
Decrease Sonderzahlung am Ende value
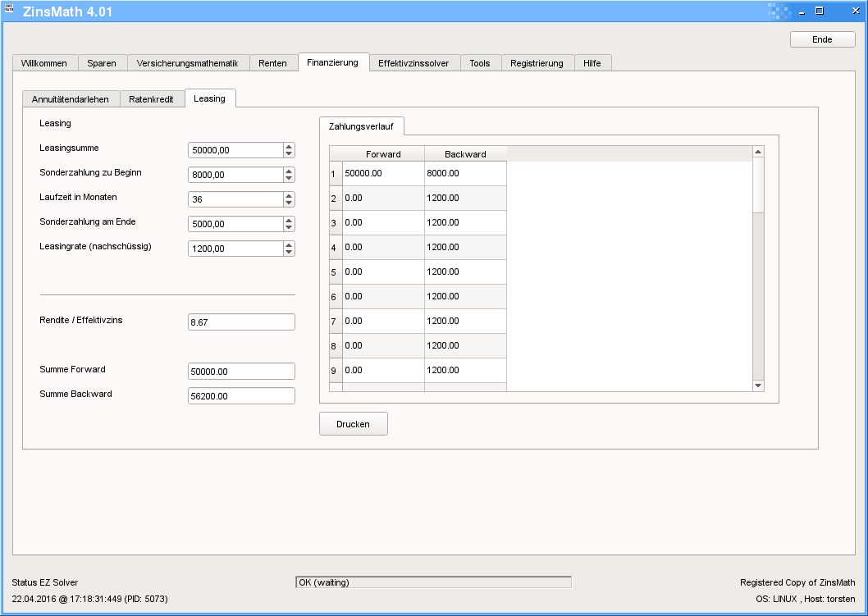pos(289,227)
